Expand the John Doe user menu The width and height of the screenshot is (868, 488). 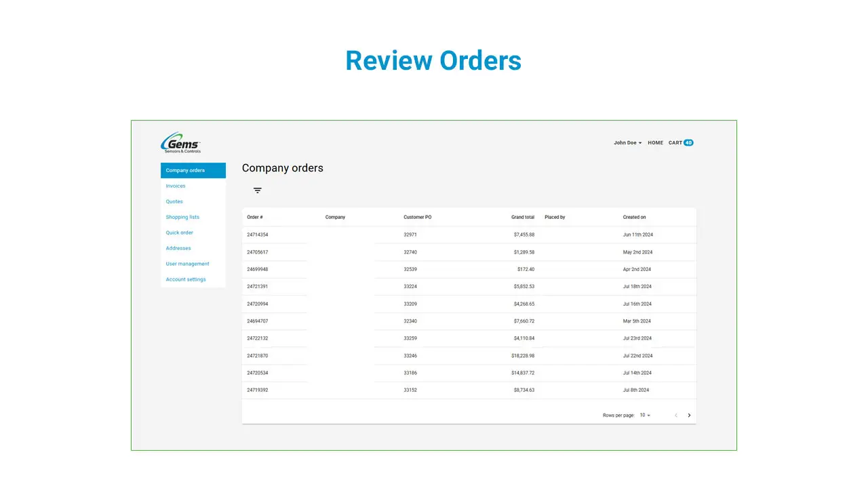(628, 143)
